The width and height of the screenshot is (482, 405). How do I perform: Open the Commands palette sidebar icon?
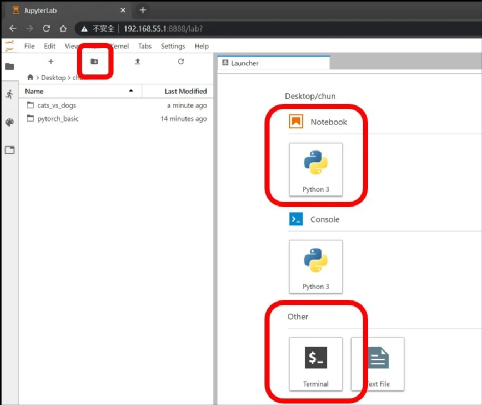point(10,122)
